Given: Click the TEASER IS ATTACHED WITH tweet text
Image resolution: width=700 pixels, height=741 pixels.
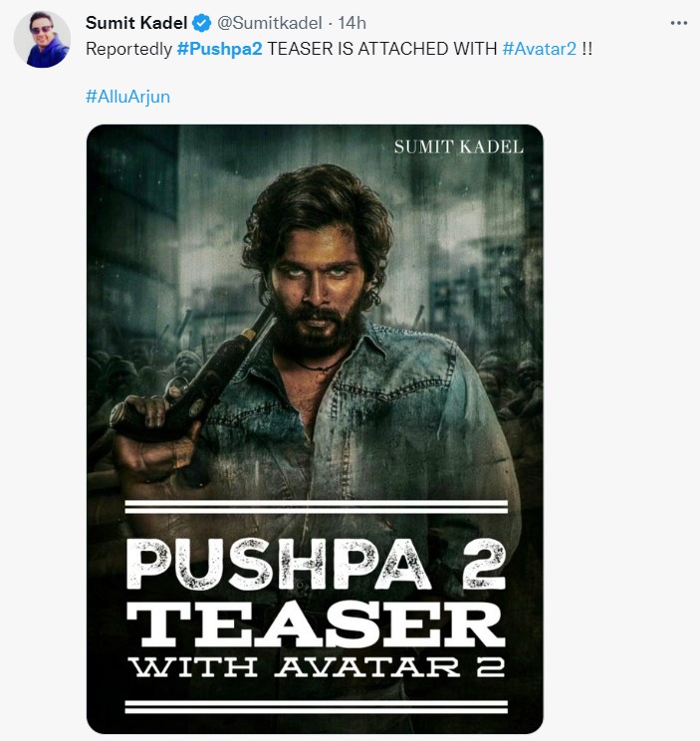Looking at the screenshot, I should coord(382,48).
